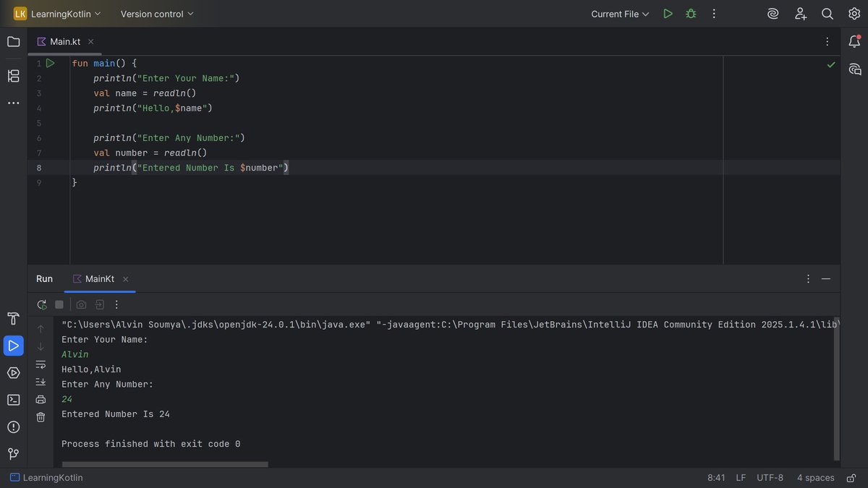The width and height of the screenshot is (868, 488).
Task: Open the Project tool window folder icon
Action: click(x=13, y=42)
